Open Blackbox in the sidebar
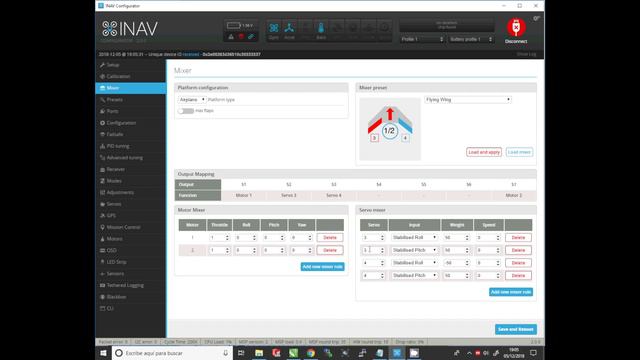 [131, 297]
